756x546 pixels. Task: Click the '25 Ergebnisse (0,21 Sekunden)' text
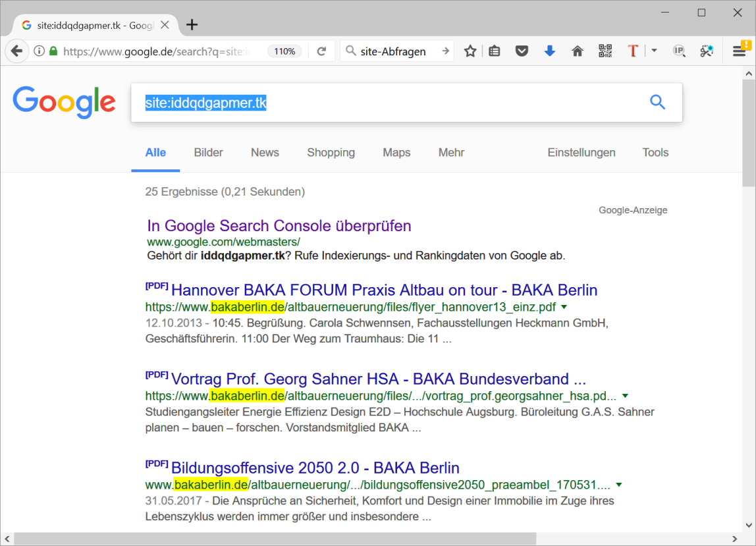point(225,192)
